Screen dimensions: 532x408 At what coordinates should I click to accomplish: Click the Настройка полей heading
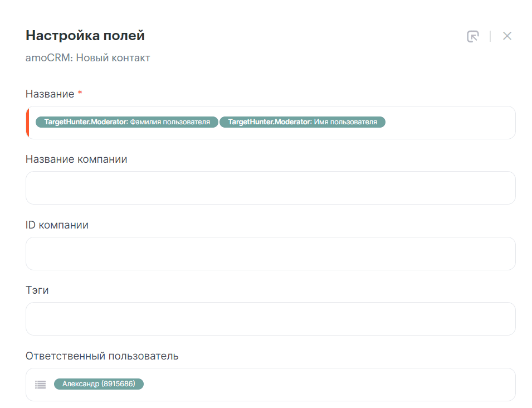click(85, 36)
